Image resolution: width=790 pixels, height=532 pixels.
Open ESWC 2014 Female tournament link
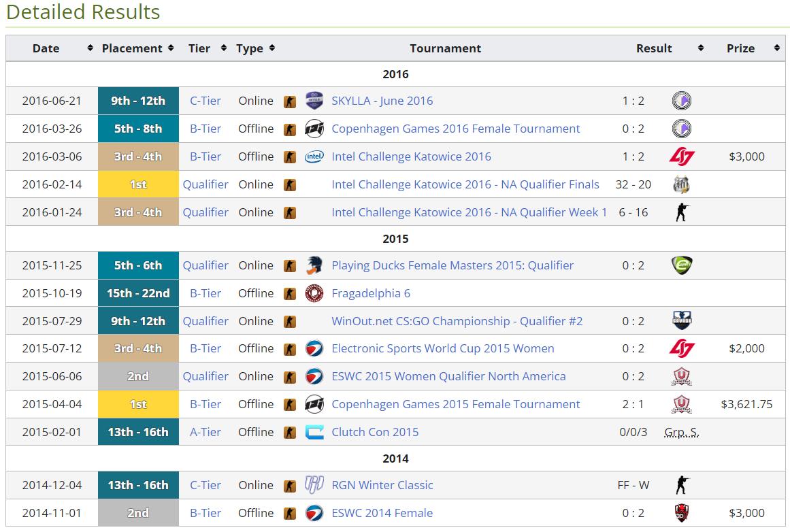tap(382, 513)
